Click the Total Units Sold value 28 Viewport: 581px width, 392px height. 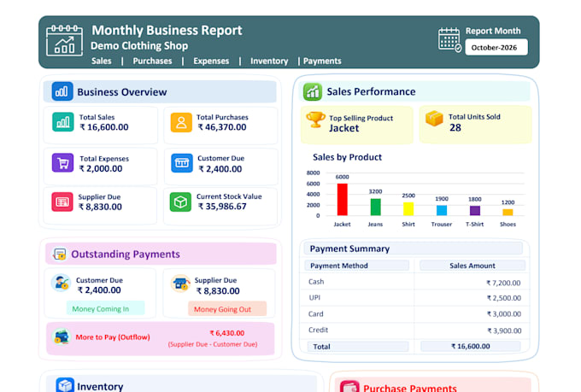455,128
